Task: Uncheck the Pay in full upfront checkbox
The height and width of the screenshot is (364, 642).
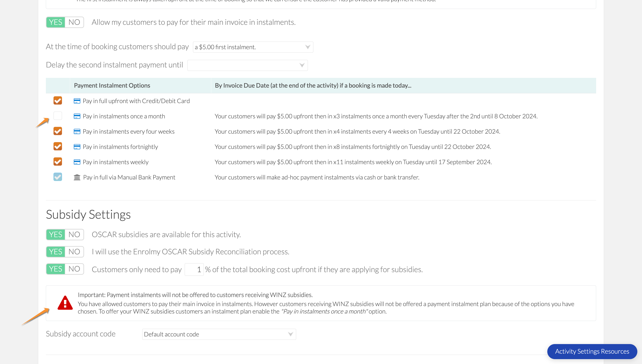Action: (57, 101)
